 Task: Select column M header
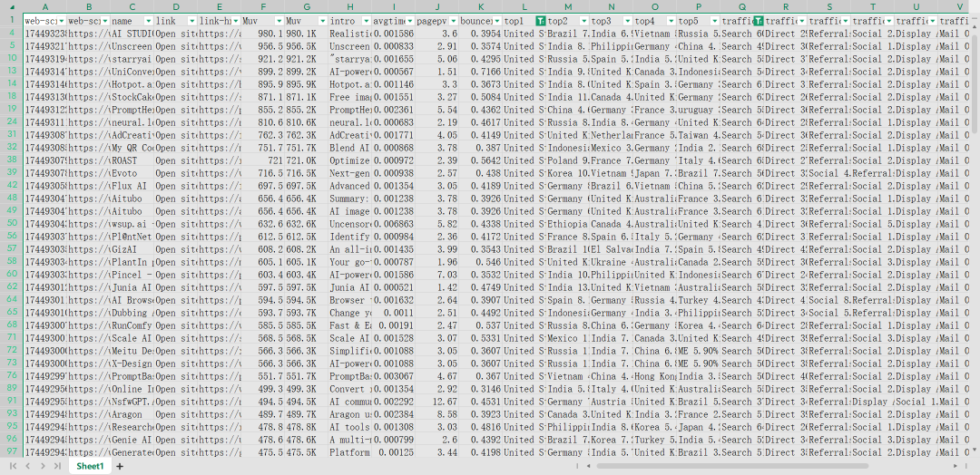point(567,6)
